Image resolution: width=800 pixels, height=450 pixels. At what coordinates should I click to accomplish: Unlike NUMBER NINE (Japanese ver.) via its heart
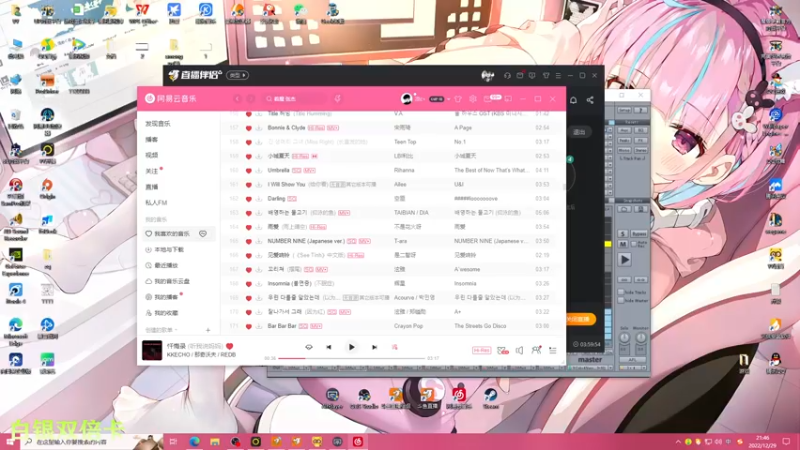coord(248,241)
